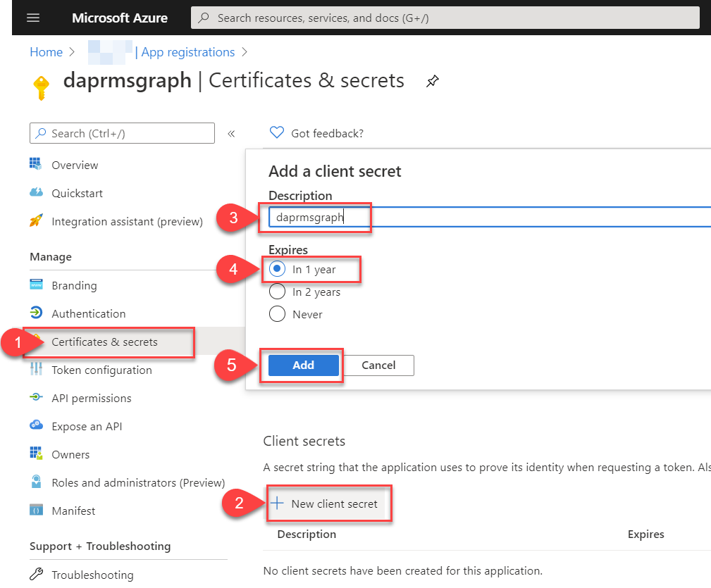The width and height of the screenshot is (711, 588).
Task: Go to the Home breadcrumb link
Action: (x=47, y=52)
